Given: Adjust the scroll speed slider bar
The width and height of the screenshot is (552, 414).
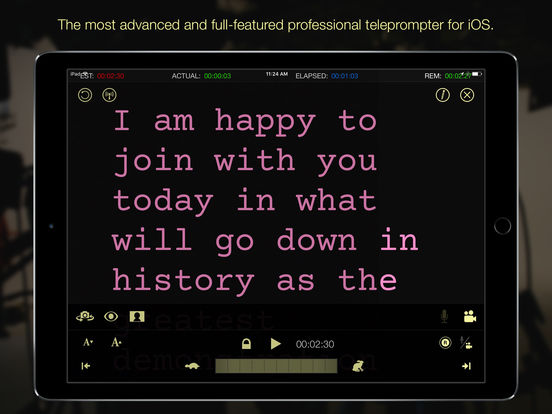Looking at the screenshot, I should (x=276, y=366).
